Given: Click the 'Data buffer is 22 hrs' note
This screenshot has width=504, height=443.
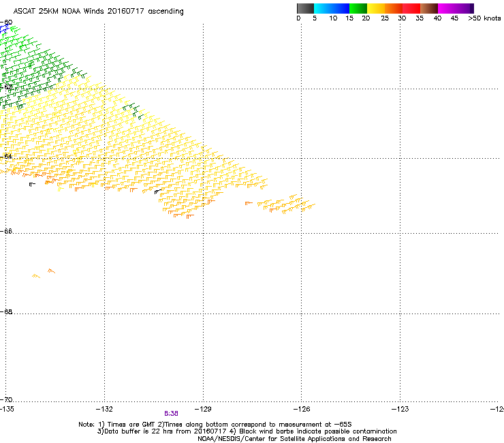Looking at the screenshot, I should tap(247, 431).
